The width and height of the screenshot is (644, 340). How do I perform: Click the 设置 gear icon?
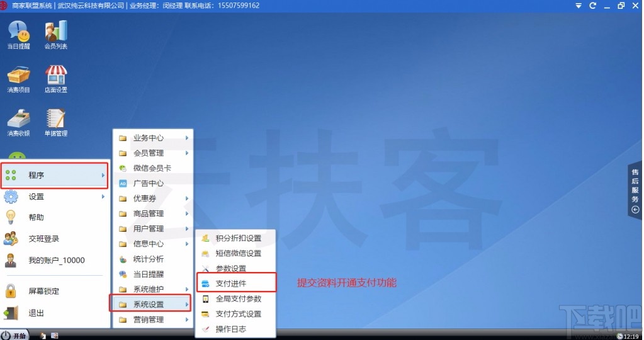point(11,196)
